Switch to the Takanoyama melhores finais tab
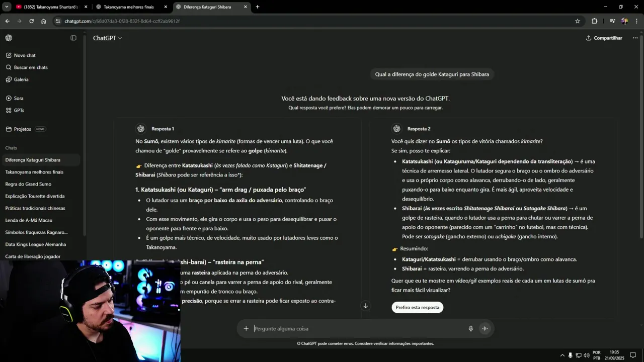Screen dimensions: 644x362 click(x=132, y=7)
